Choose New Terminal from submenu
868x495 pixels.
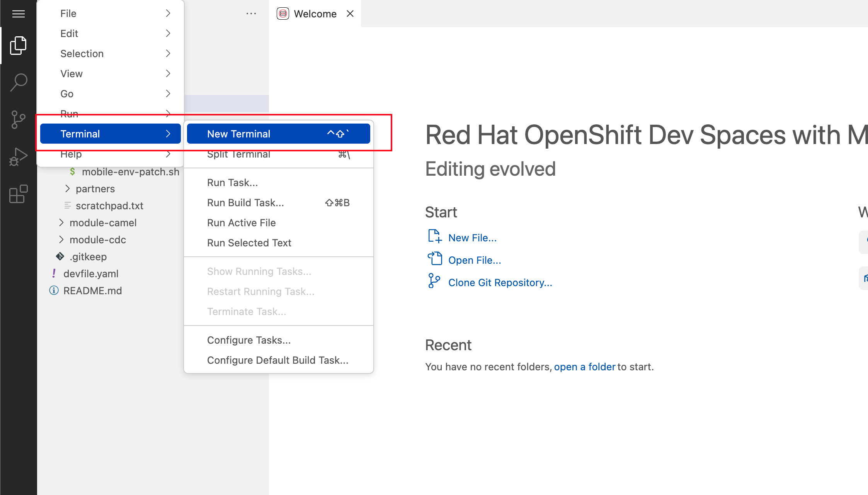pyautogui.click(x=279, y=134)
